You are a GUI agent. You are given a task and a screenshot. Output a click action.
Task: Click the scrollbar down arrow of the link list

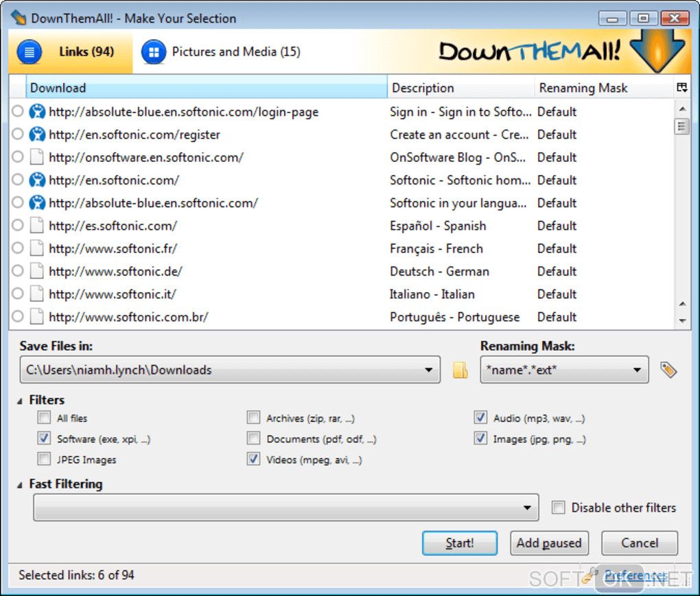coord(682,320)
